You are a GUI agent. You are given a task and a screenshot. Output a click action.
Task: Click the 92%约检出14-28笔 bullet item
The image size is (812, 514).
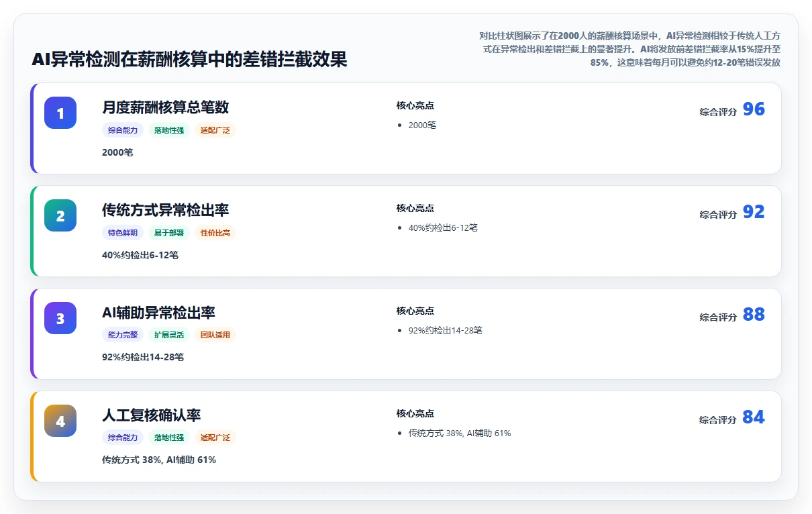446,330
